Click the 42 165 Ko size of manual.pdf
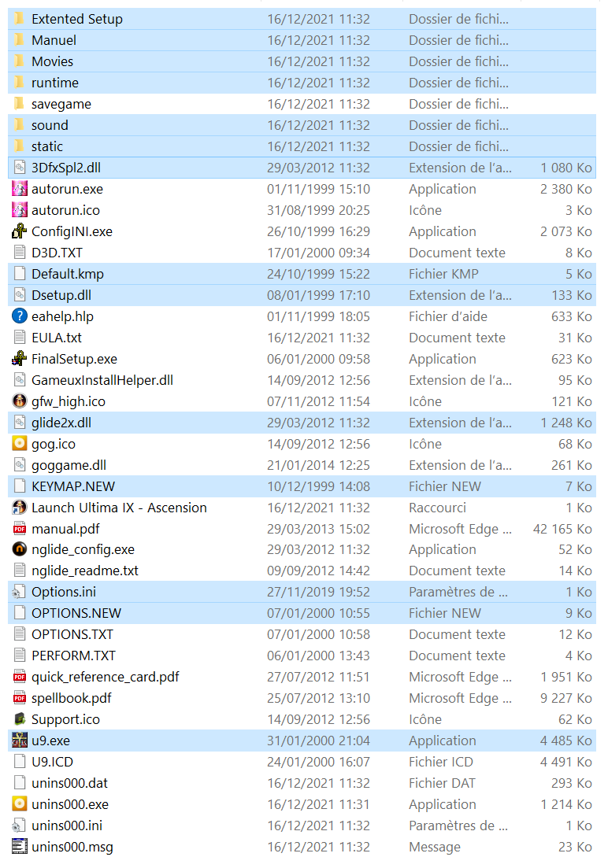The width and height of the screenshot is (608, 868). point(562,529)
